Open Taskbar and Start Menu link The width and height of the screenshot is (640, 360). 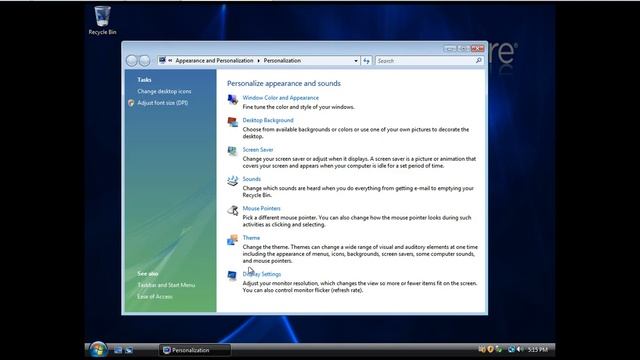pos(166,285)
